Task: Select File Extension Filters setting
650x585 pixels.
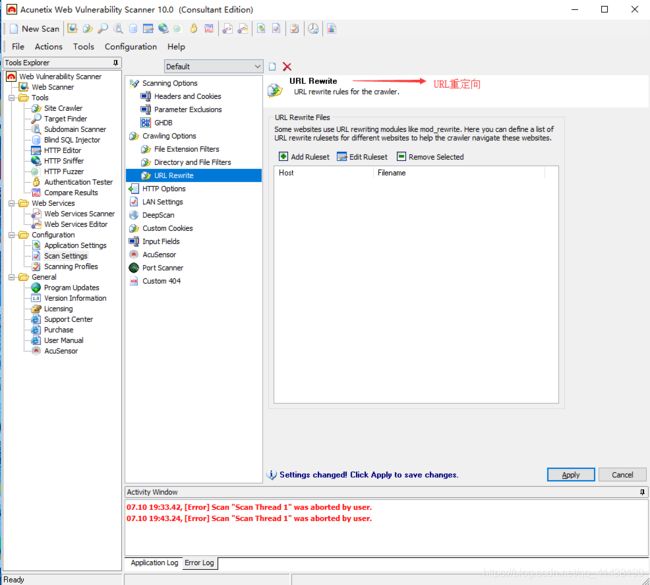Action: click(187, 149)
